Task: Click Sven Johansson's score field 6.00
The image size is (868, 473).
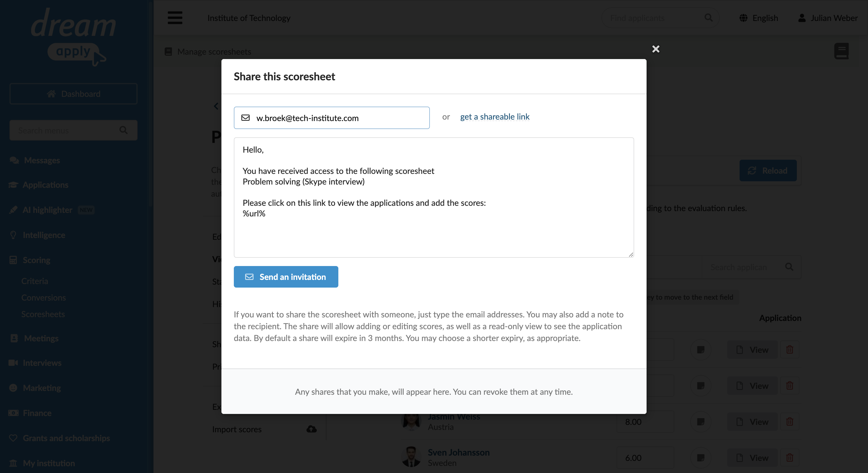Action: pos(645,458)
